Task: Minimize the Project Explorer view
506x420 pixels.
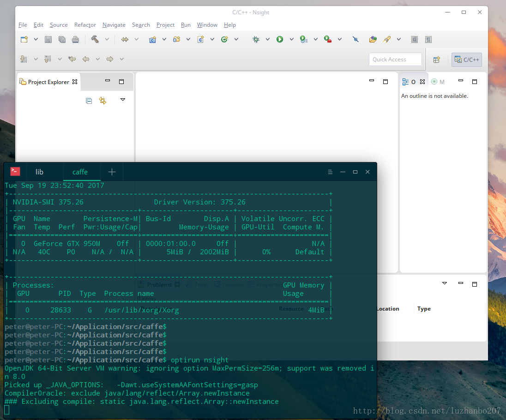Action: [x=108, y=81]
